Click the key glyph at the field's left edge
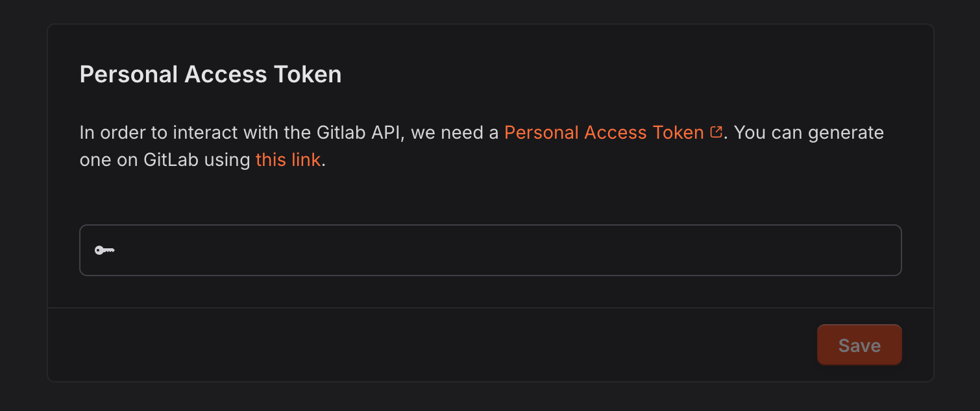Image resolution: width=980 pixels, height=411 pixels. coord(105,250)
